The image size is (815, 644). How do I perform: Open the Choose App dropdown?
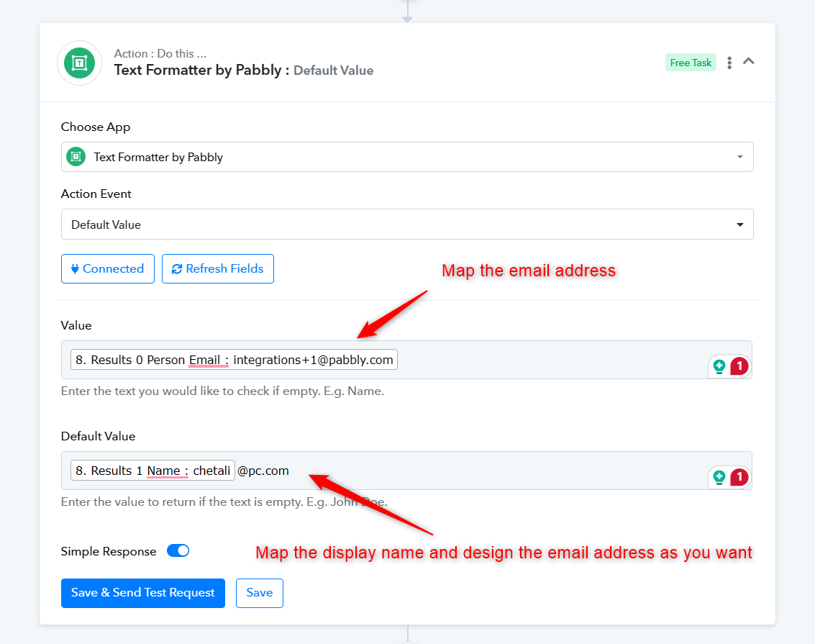tap(406, 157)
